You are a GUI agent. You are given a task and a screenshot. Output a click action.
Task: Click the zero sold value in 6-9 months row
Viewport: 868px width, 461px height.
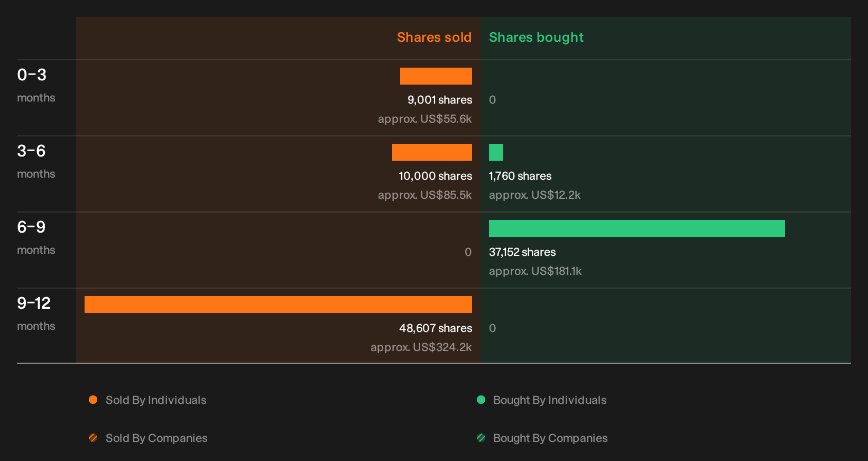(x=468, y=252)
